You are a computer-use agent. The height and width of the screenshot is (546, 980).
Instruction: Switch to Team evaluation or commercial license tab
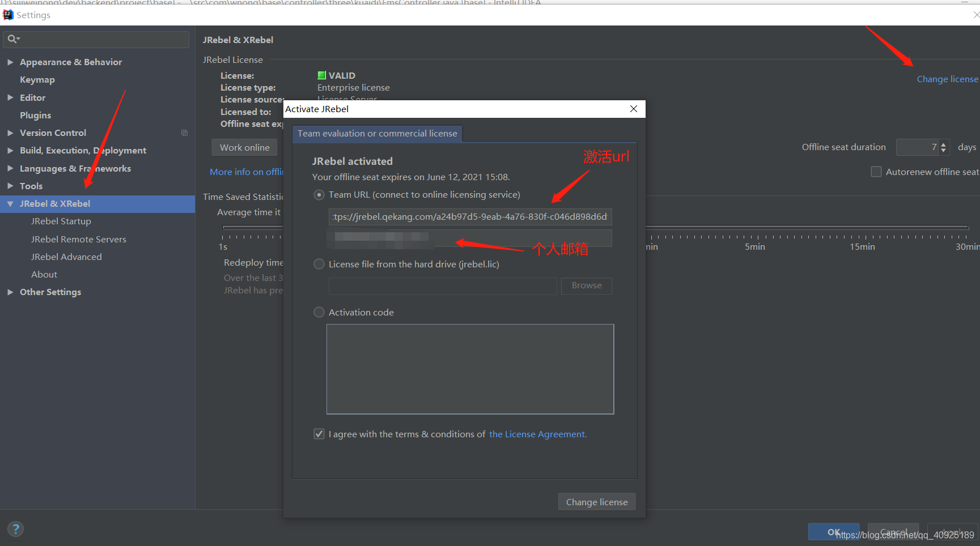coord(377,134)
